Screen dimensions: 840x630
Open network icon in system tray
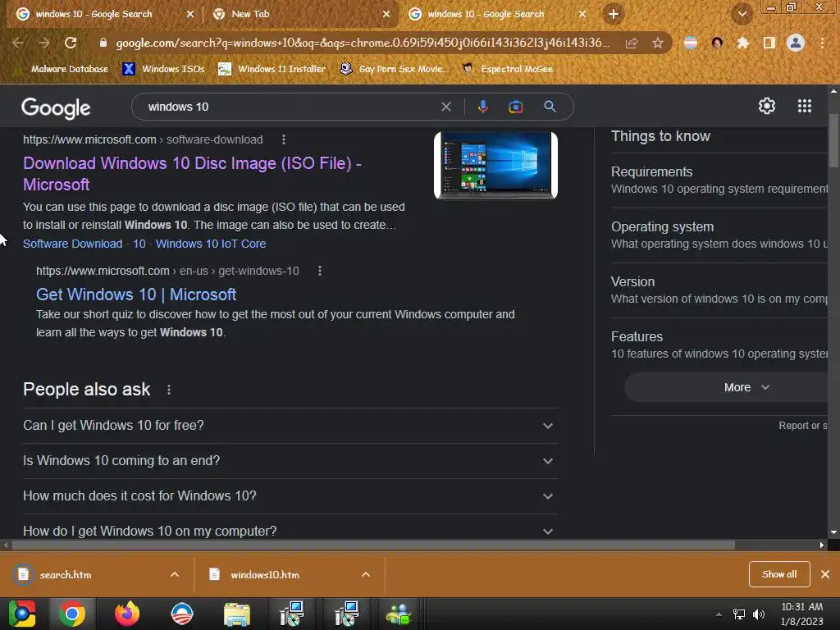(x=739, y=614)
